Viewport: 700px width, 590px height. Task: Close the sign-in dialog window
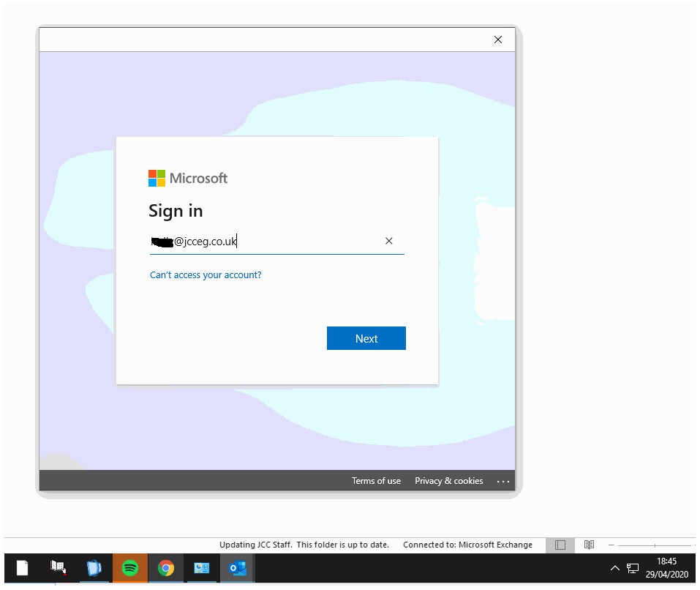click(x=498, y=40)
